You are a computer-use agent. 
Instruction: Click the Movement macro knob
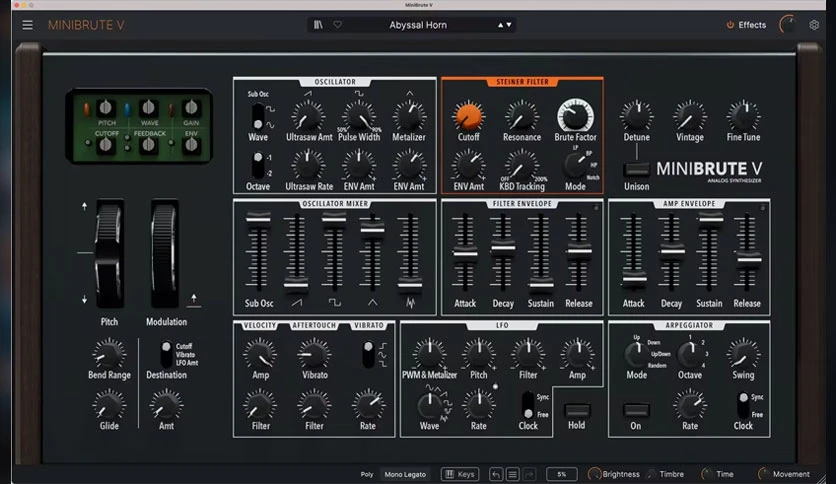coord(763,474)
